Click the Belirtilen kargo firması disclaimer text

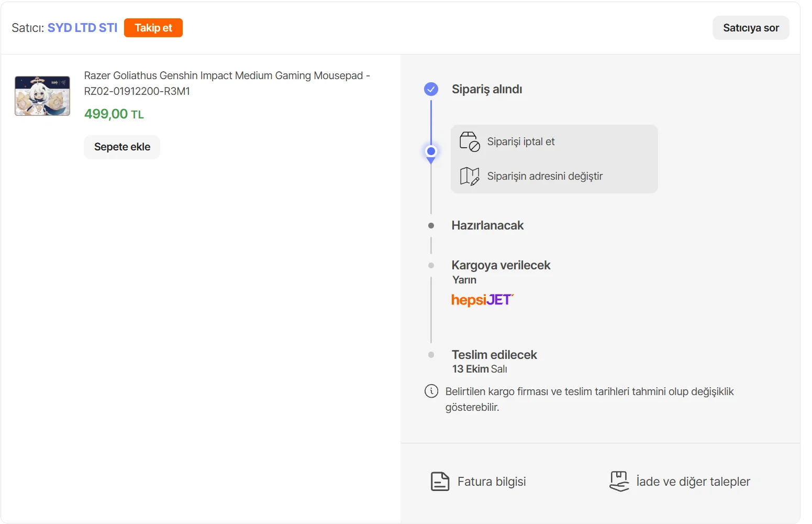coord(589,399)
